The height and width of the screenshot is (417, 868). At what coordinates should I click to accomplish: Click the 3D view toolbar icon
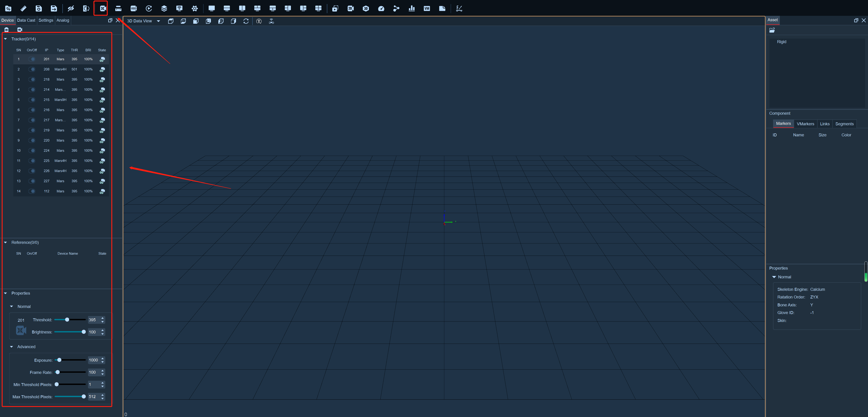[x=366, y=8]
